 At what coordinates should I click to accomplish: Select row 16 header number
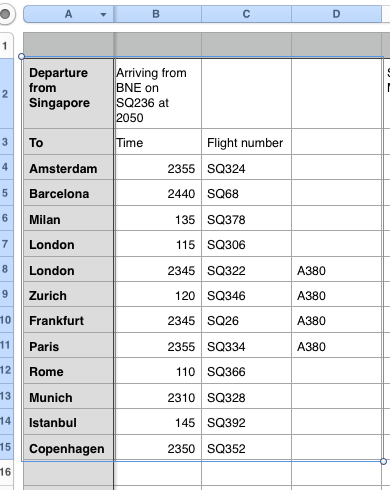[x=6, y=472]
